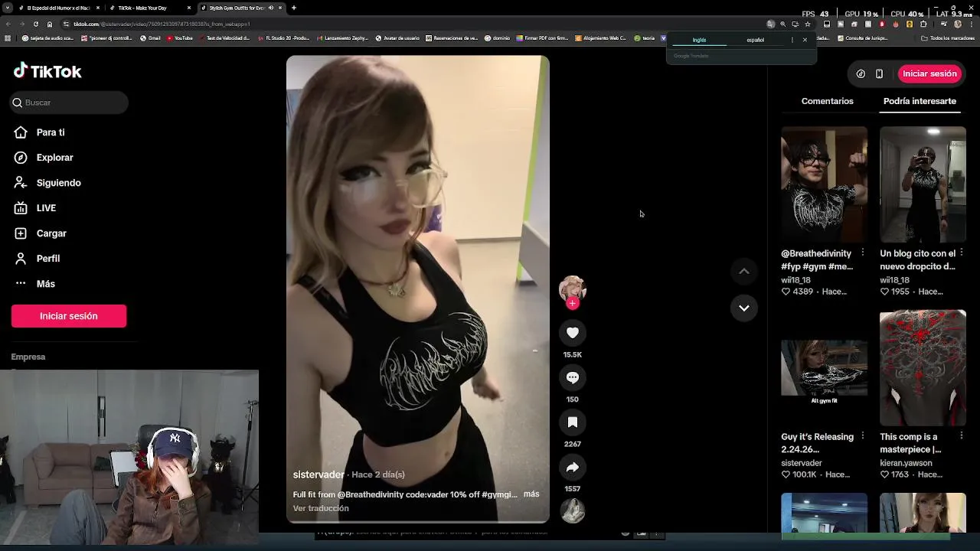
Task: Switch to the Podría interesarte tab
Action: tap(920, 101)
